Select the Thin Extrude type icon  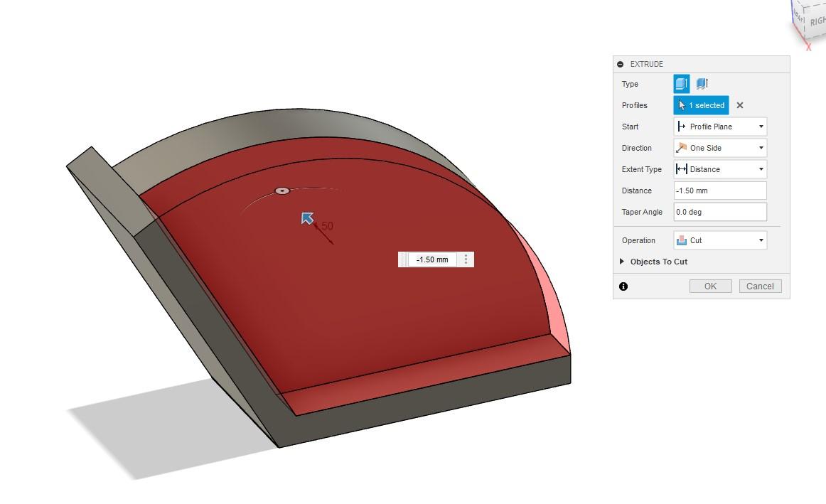(702, 84)
